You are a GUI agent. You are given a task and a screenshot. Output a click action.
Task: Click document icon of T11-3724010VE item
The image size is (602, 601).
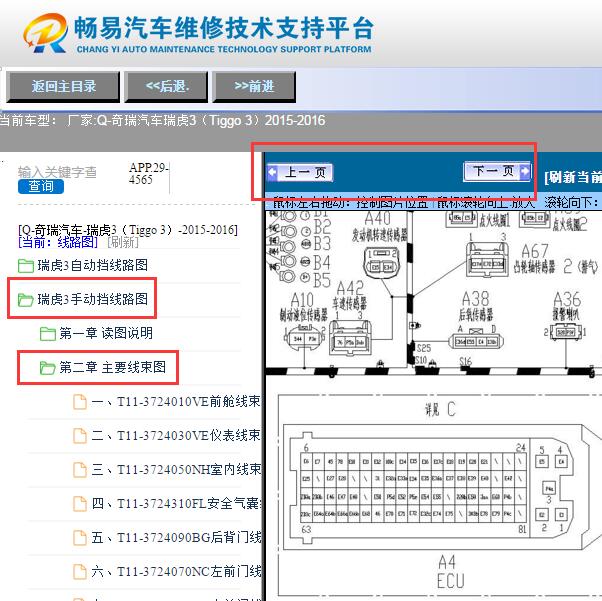[79, 402]
